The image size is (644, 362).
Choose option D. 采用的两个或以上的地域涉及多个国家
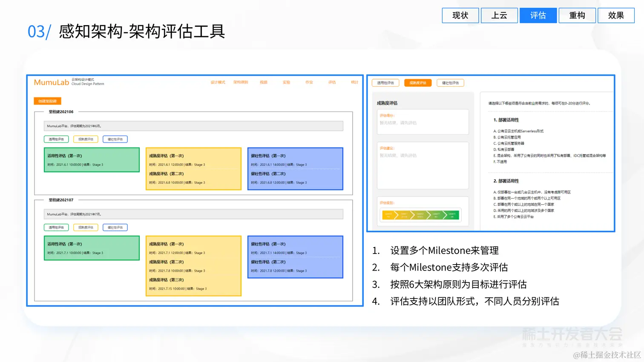523,211
